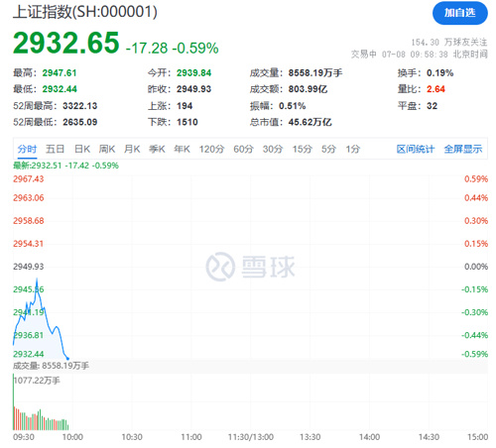Click the 最低 value 2932.44 in stats

[x=60, y=89]
